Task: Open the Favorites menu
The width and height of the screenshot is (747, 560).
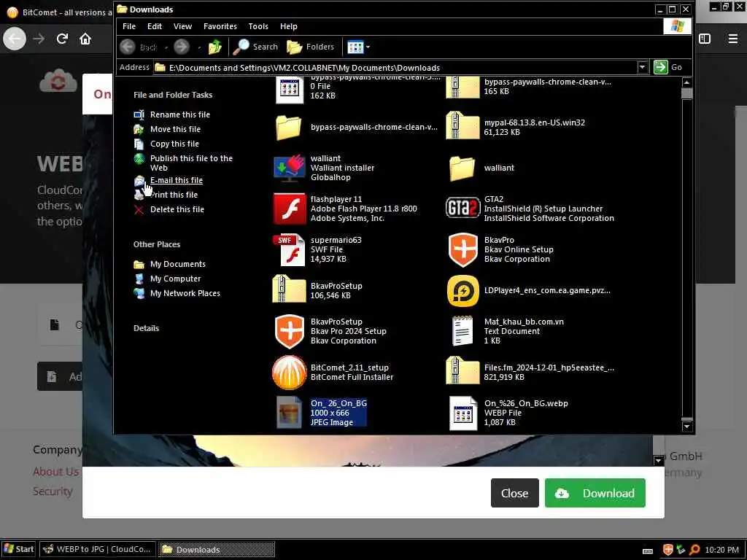Action: 220,26
